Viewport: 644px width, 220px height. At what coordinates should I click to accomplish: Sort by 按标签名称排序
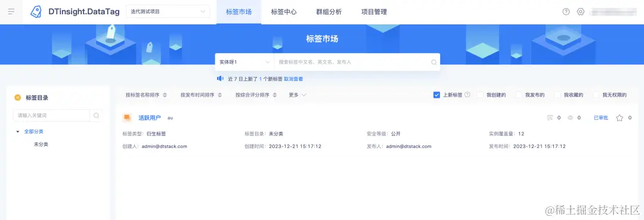point(146,95)
